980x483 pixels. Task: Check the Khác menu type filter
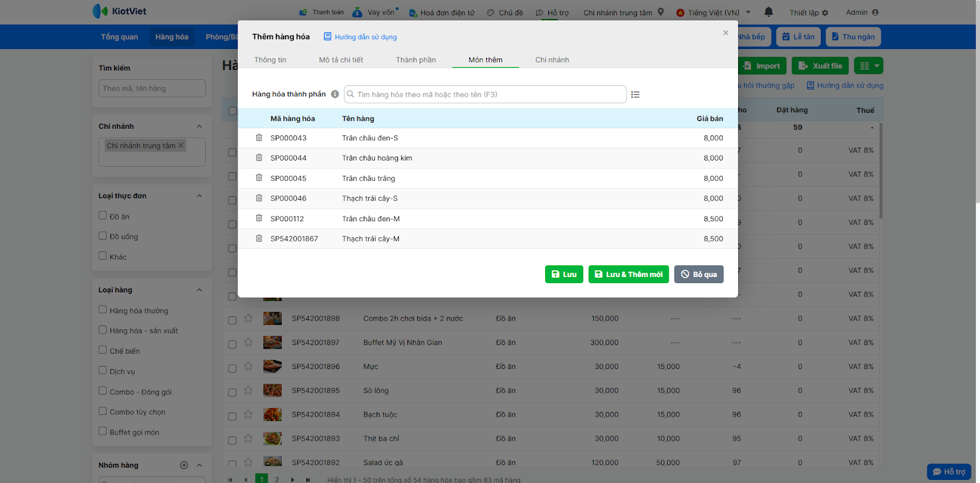pos(103,256)
